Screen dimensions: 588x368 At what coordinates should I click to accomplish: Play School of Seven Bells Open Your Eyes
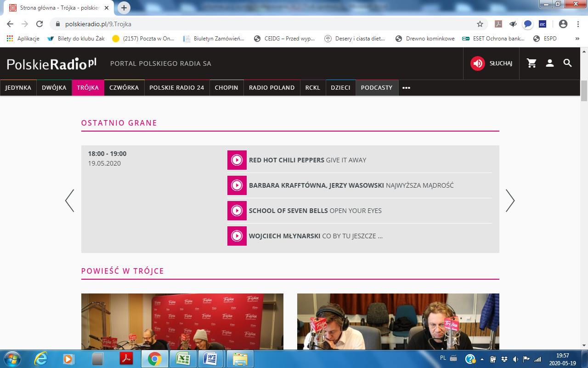(x=237, y=211)
